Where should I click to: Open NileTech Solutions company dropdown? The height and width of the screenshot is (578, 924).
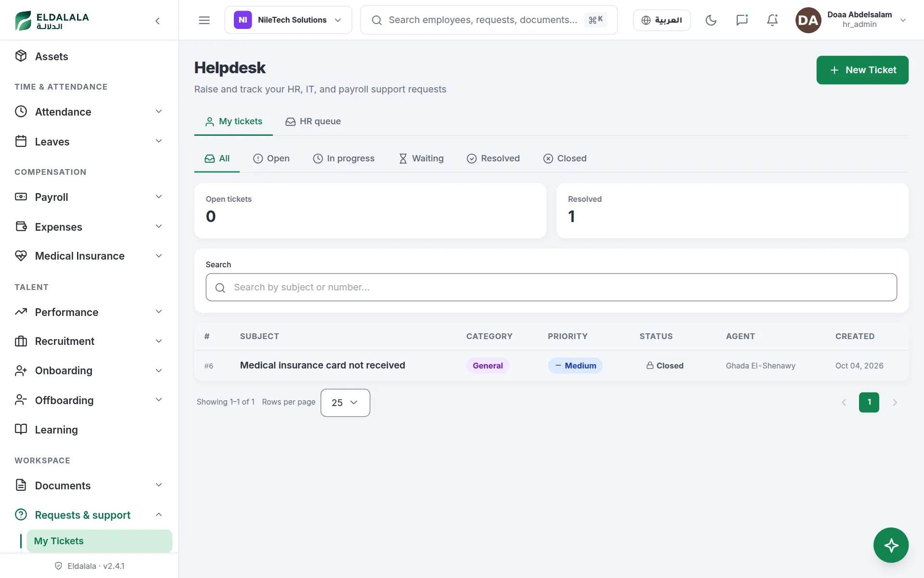[288, 20]
